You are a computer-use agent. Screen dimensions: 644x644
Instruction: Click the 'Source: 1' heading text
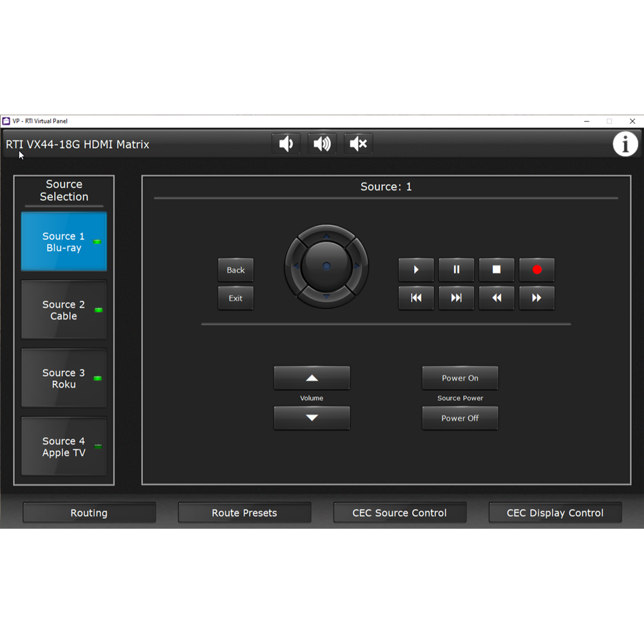pyautogui.click(x=386, y=187)
